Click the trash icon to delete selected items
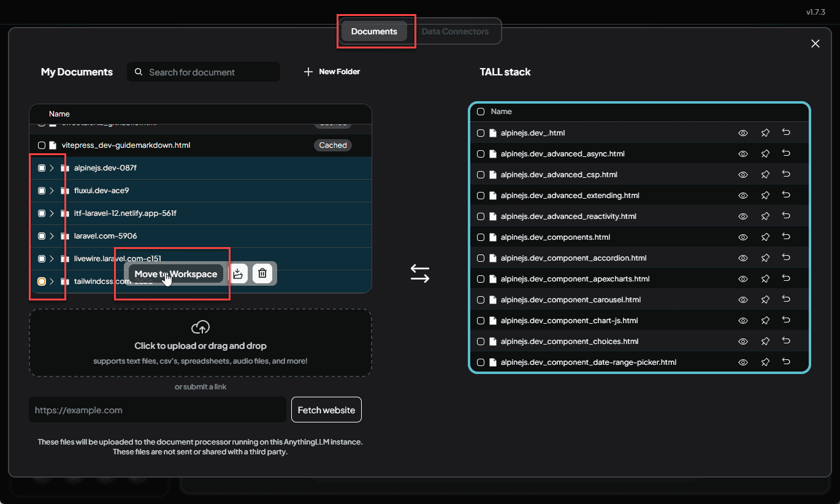840x504 pixels. pyautogui.click(x=262, y=273)
